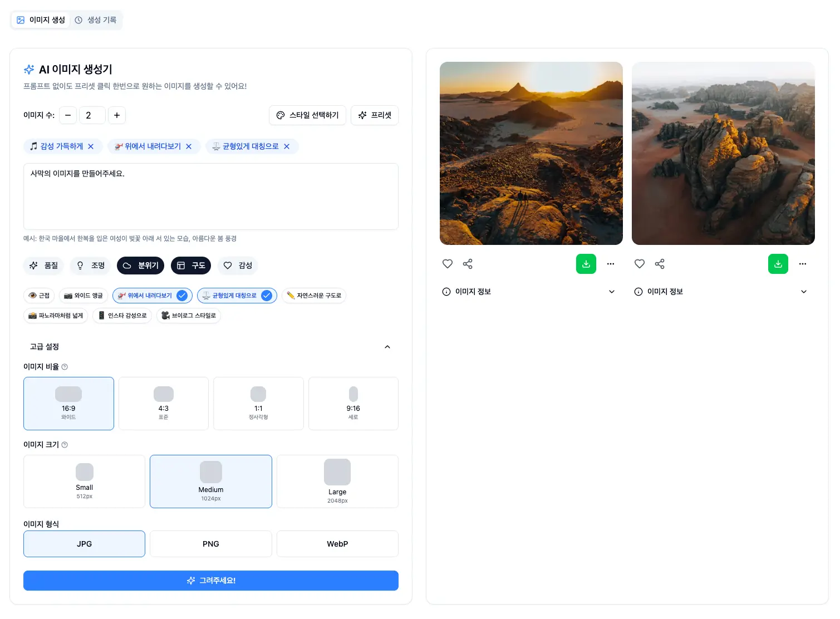Remove the 감성 가득하게 tag
The image size is (840, 619).
(x=91, y=146)
